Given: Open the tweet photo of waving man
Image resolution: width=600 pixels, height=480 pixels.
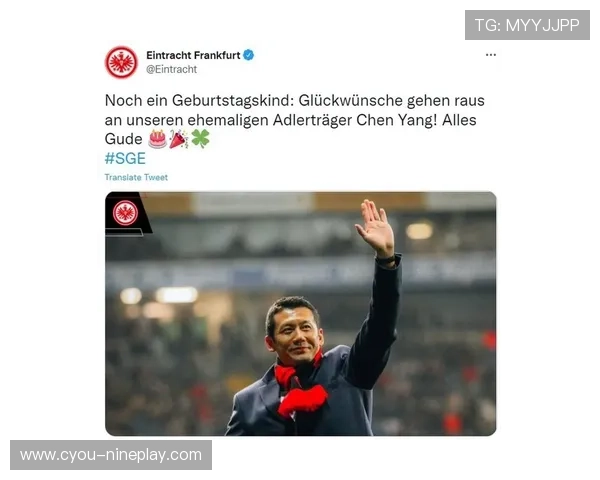Looking at the screenshot, I should [x=300, y=313].
